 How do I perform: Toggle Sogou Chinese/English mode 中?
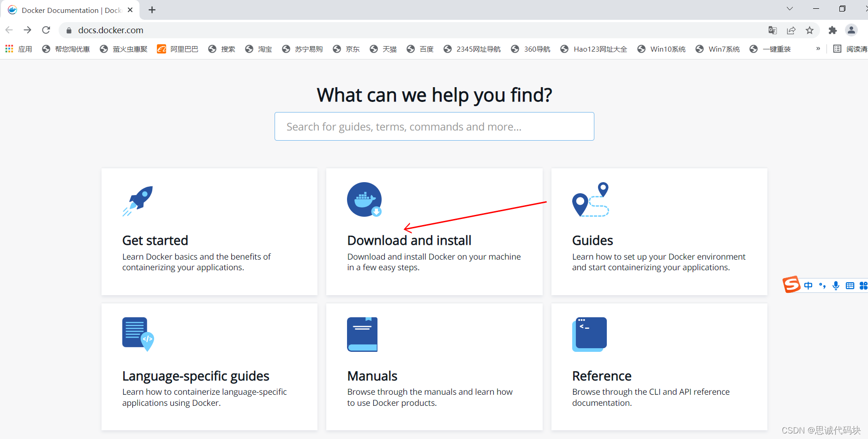(808, 285)
